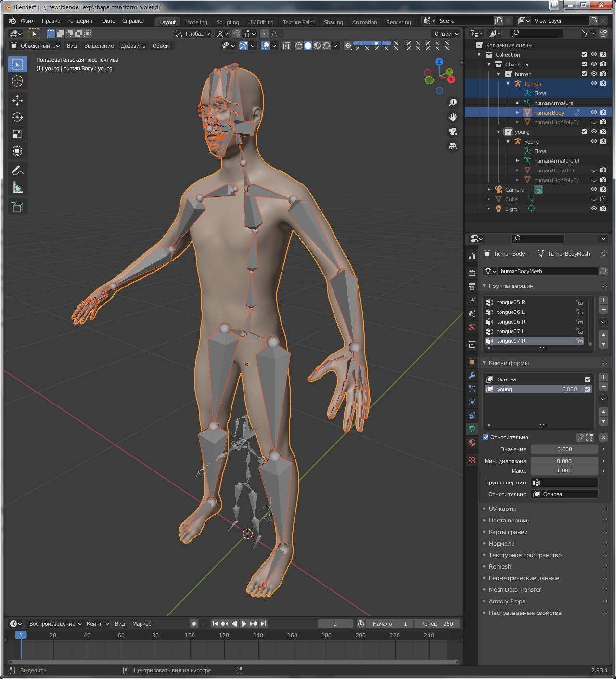This screenshot has height=679, width=616.
Task: Toggle Character collection checkbox
Action: pos(584,64)
